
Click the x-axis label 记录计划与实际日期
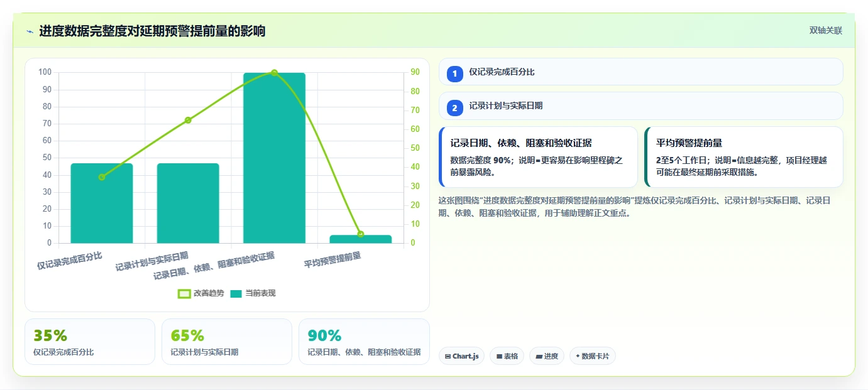click(x=152, y=261)
